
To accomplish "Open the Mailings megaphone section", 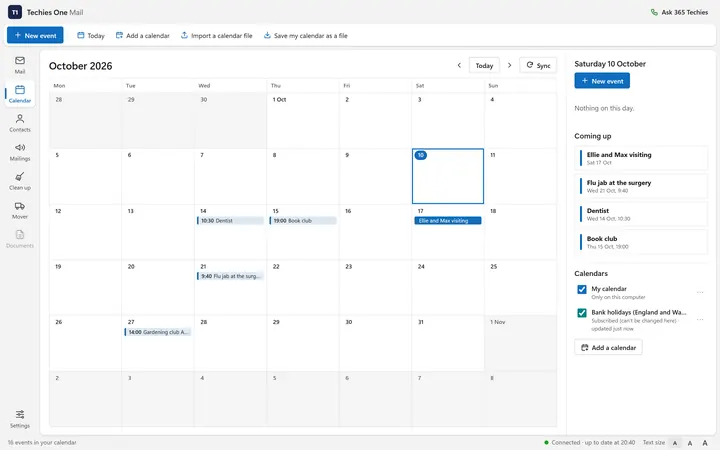I will click(20, 152).
